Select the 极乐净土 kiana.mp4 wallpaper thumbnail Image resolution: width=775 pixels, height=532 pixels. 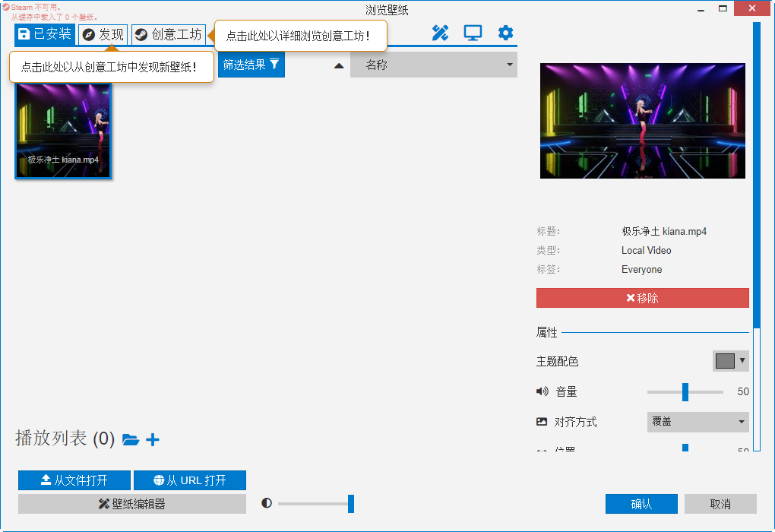pyautogui.click(x=63, y=131)
